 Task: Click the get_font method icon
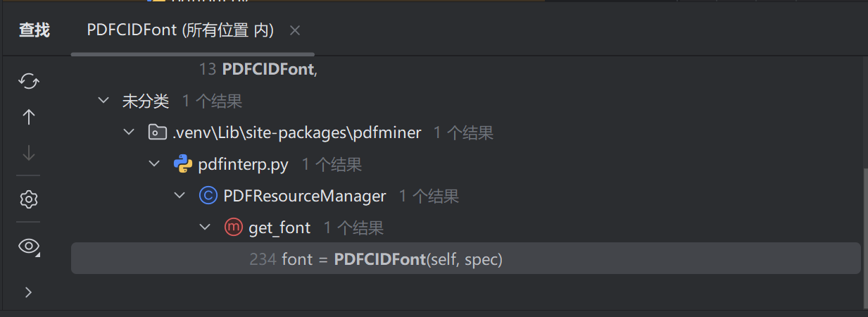(x=233, y=228)
